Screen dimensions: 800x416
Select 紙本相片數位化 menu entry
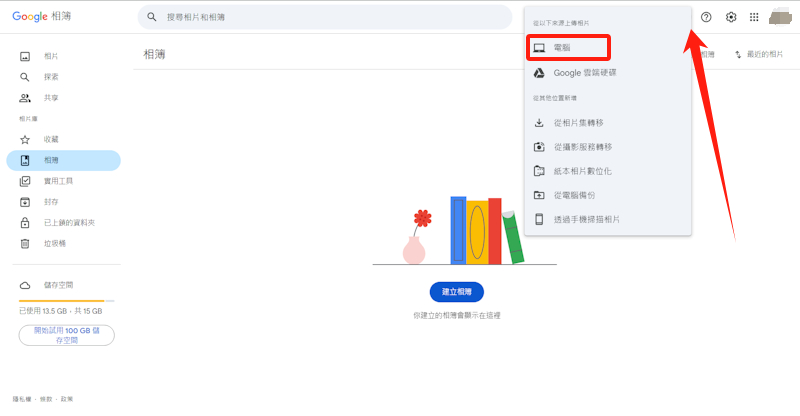click(x=608, y=171)
